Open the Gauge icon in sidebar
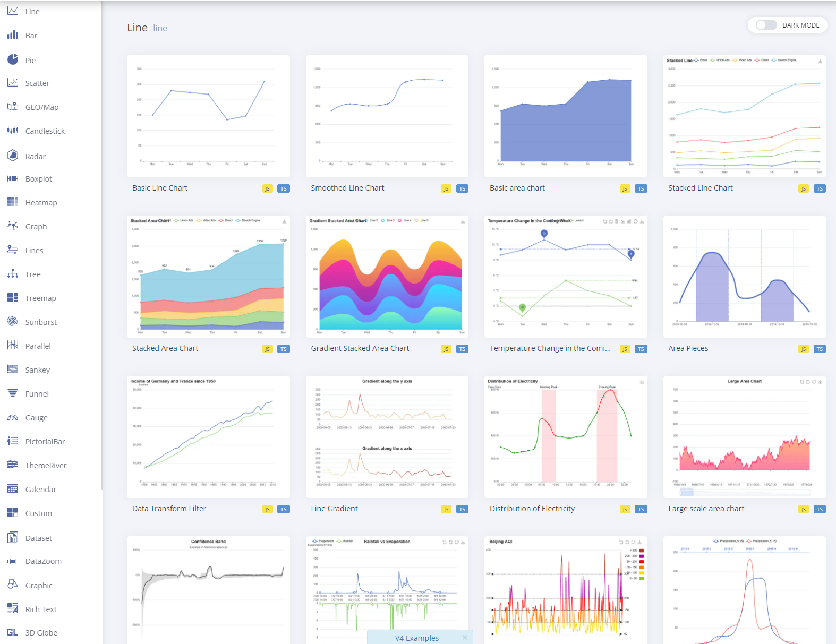 pos(13,417)
